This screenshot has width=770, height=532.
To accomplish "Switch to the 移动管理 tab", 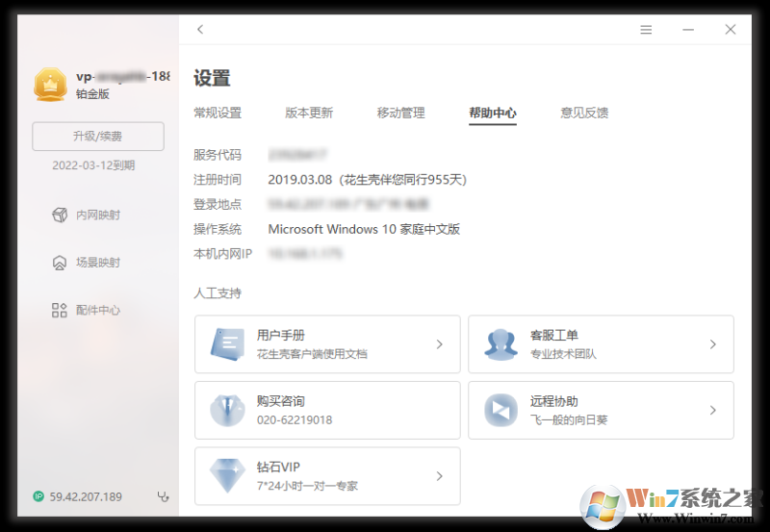I will pos(400,113).
